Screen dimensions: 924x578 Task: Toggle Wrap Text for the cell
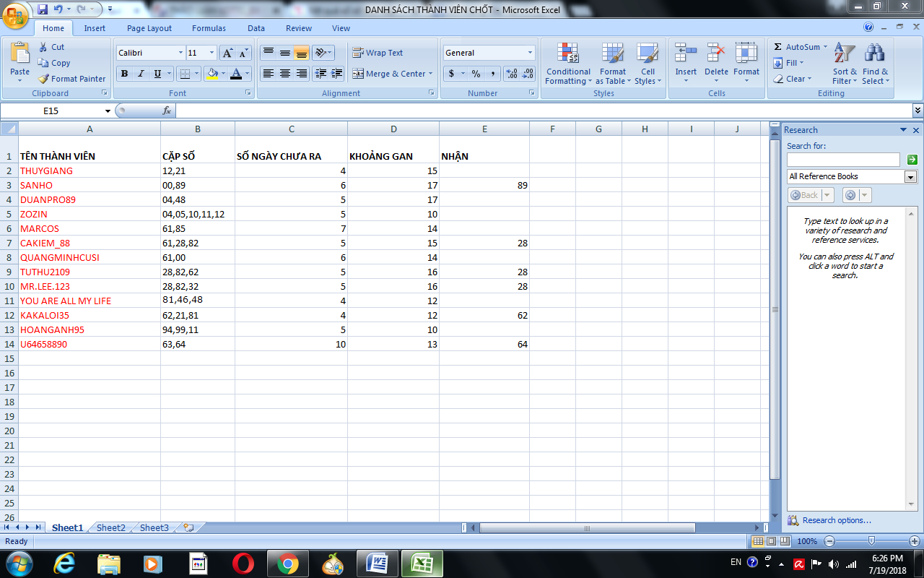coord(378,53)
